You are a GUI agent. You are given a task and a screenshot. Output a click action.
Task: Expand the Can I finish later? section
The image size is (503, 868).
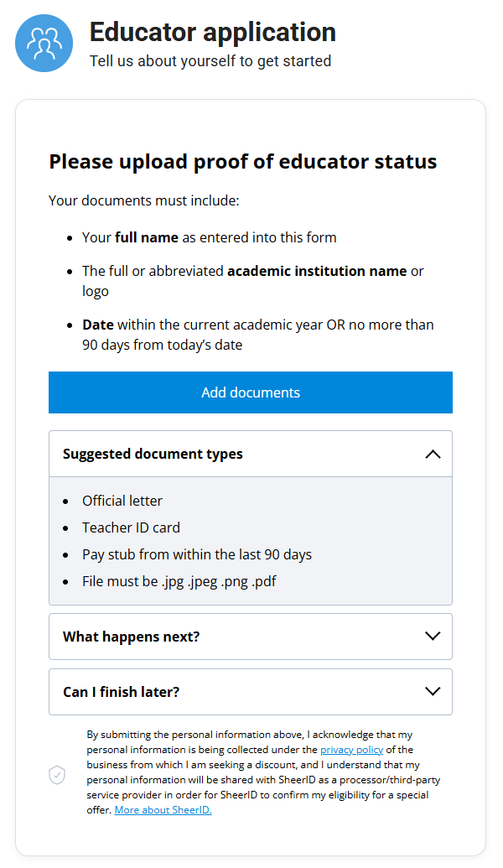pos(250,692)
